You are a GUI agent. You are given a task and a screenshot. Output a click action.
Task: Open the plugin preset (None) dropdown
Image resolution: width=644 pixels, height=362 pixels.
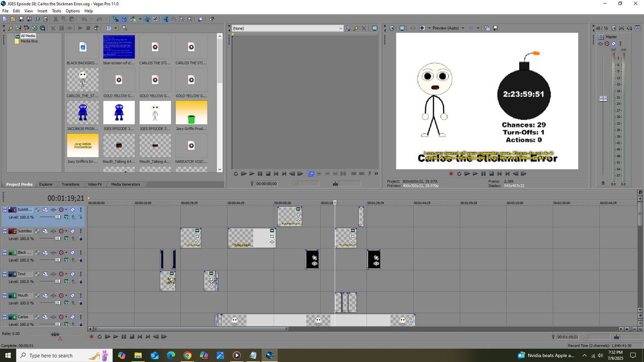click(341, 28)
